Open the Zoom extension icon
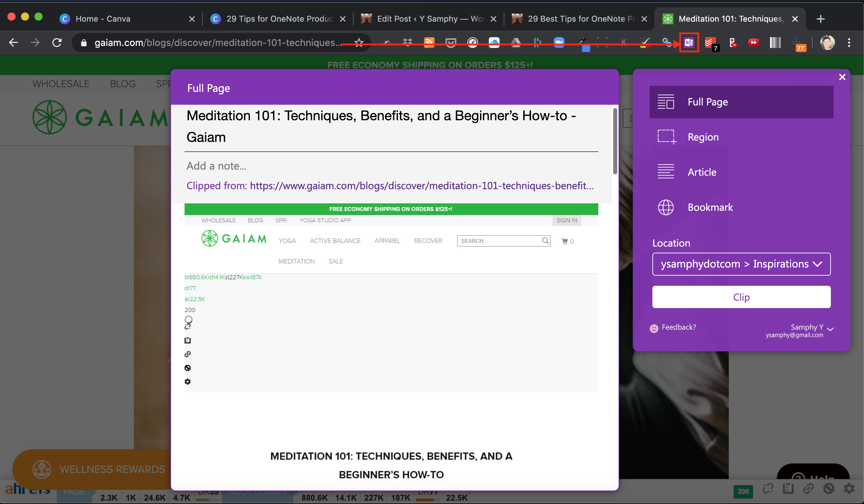The image size is (864, 504). click(558, 43)
